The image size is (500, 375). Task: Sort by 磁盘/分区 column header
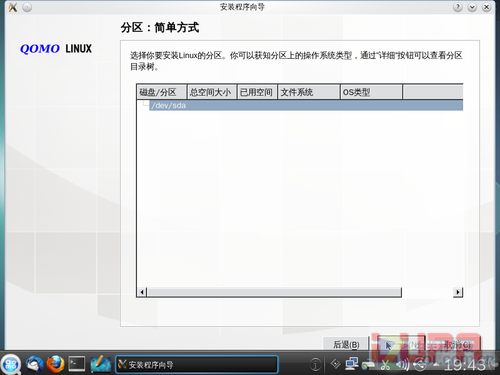[x=162, y=92]
